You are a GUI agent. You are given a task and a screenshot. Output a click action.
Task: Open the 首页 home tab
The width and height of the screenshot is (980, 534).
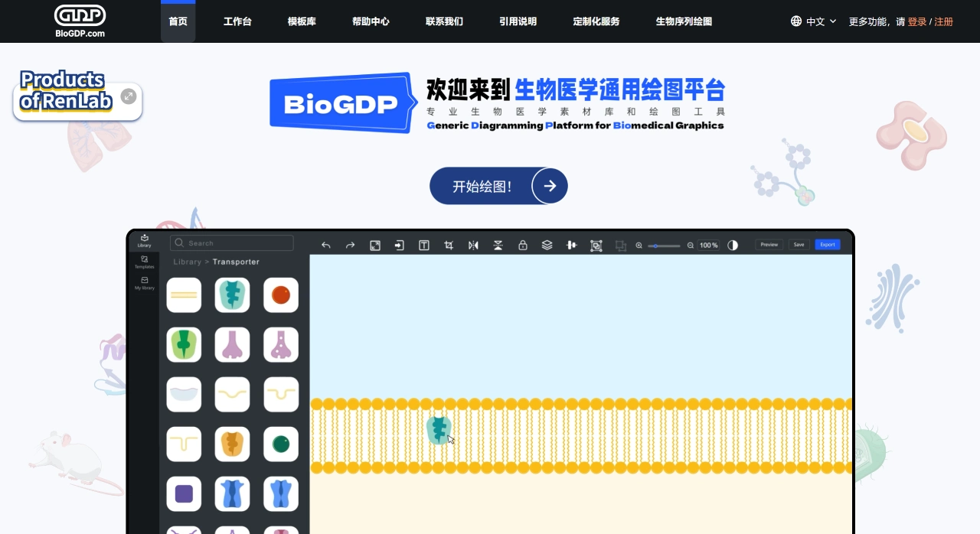coord(178,21)
